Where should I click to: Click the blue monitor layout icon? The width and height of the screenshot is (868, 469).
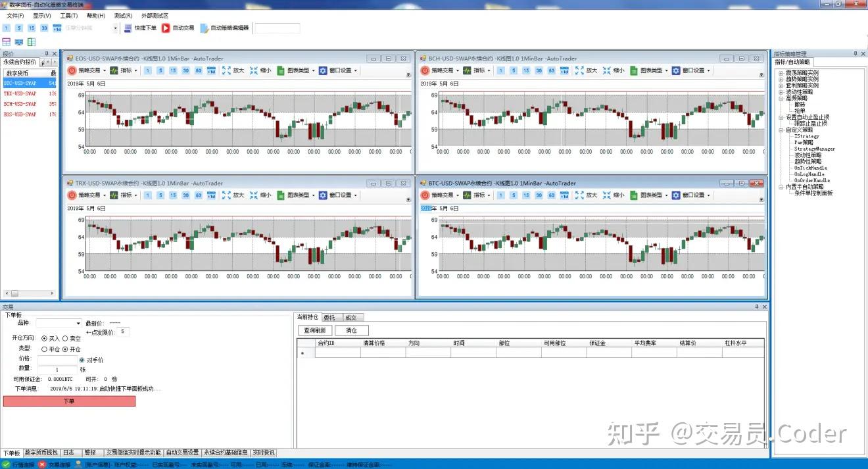tap(19, 42)
